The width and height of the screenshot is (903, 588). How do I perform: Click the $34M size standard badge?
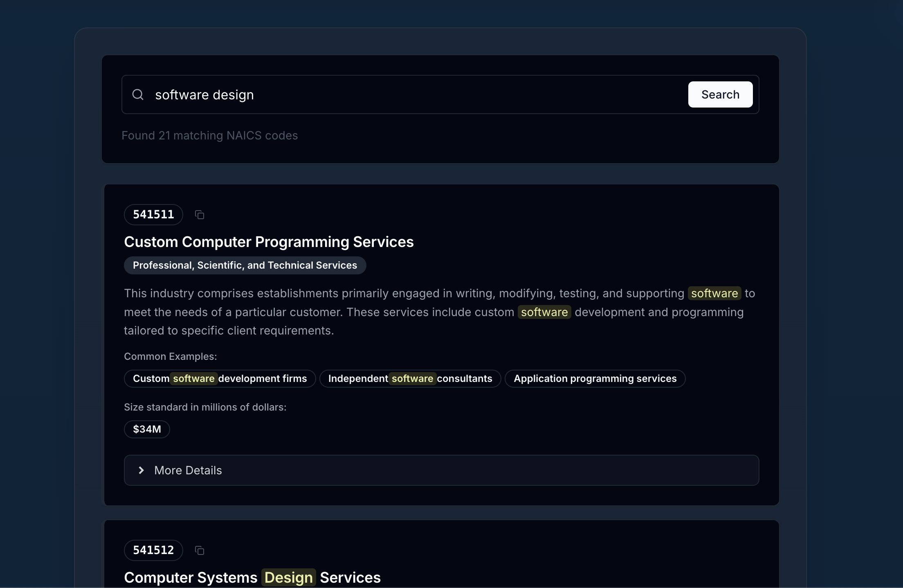(x=147, y=429)
